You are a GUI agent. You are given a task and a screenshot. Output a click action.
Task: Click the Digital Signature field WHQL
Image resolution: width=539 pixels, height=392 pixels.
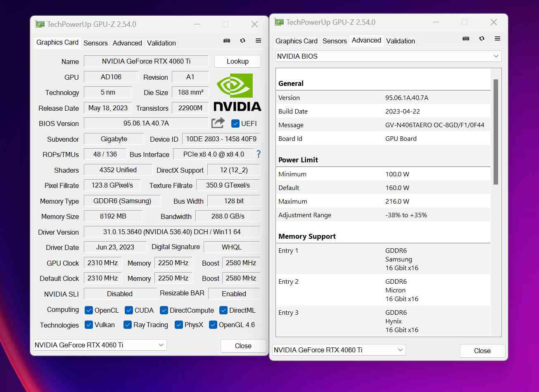click(232, 247)
